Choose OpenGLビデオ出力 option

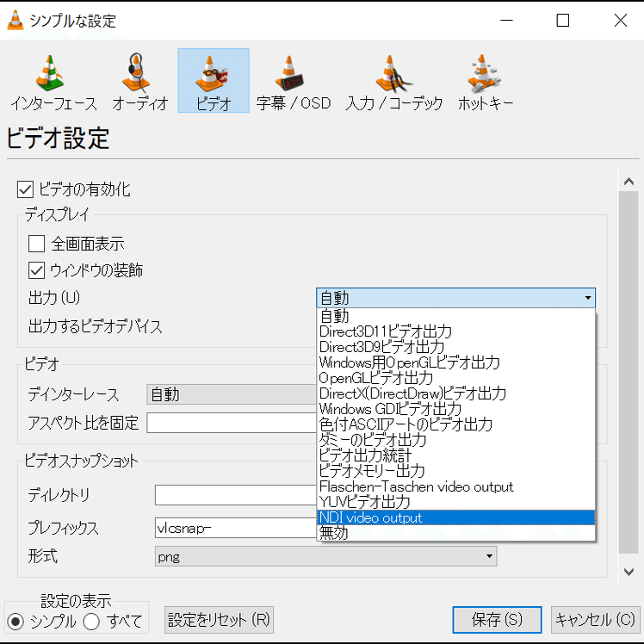(456, 378)
